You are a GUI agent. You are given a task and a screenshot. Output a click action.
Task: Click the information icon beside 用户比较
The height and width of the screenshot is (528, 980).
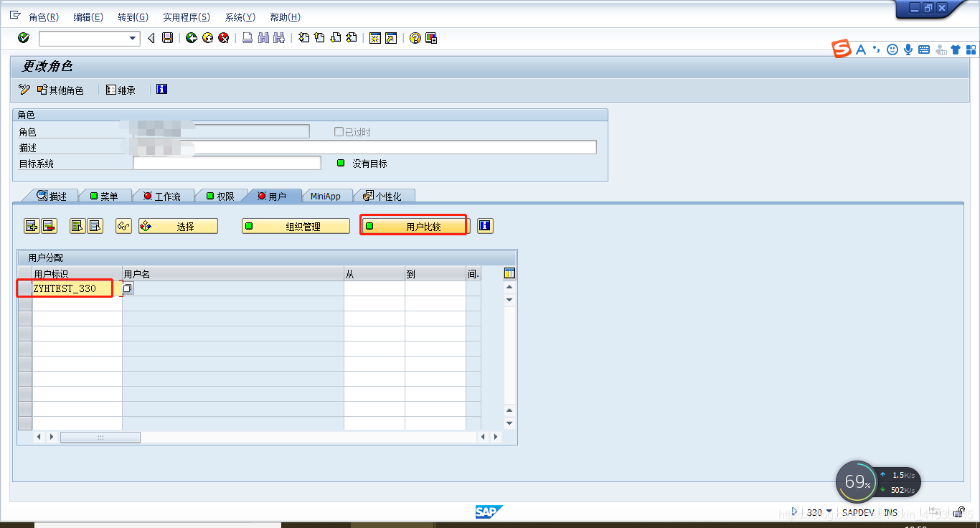(x=485, y=226)
